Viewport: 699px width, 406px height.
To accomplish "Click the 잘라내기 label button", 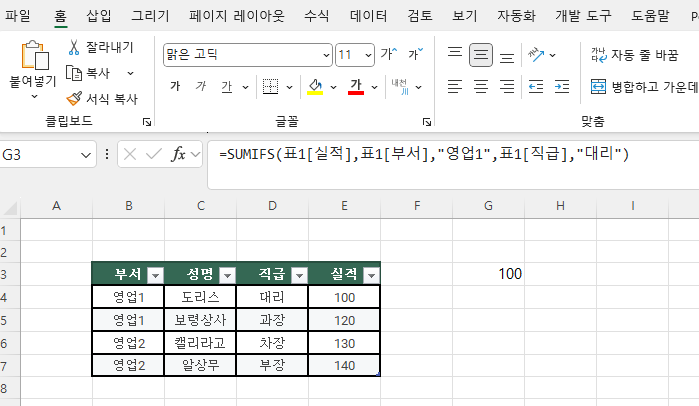I will (x=110, y=47).
